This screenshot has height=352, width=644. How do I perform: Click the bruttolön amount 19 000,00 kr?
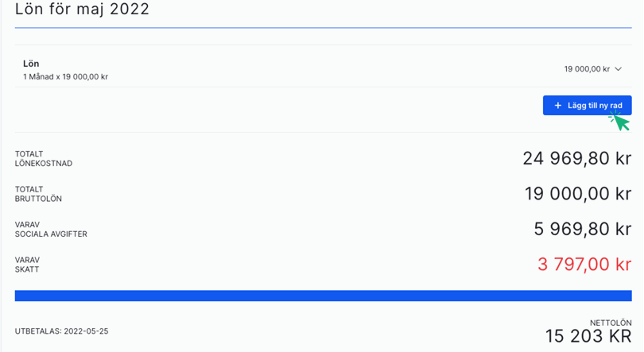pyautogui.click(x=577, y=194)
